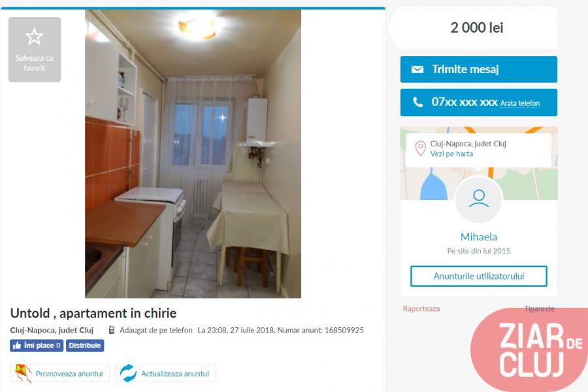This screenshot has height=392, width=588.
Task: Report the listing via Raporteaza
Action: coord(421,309)
